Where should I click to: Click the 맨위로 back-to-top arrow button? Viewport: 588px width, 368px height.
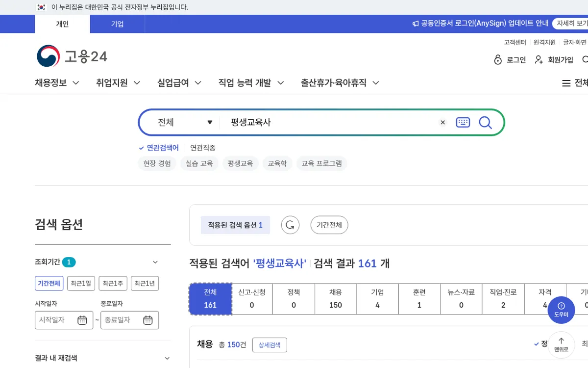[x=561, y=344]
